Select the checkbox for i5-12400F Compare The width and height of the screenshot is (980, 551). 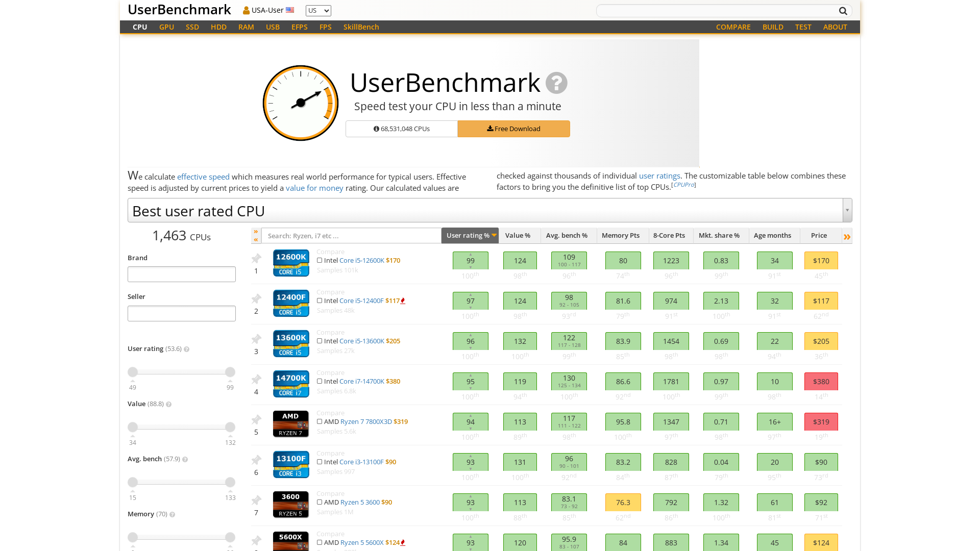320,300
